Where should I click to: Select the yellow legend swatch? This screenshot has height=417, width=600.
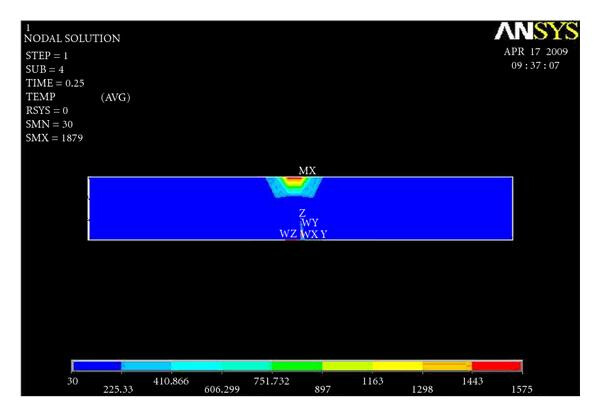398,366
